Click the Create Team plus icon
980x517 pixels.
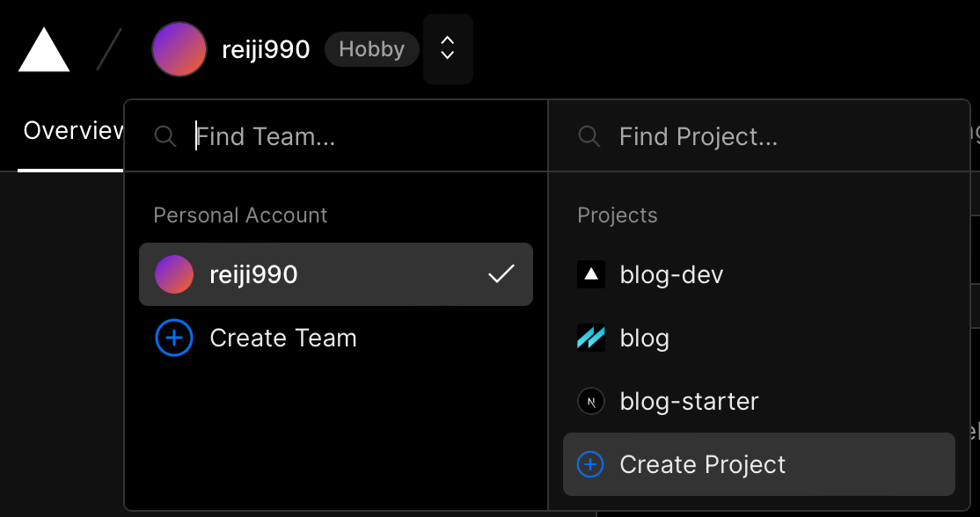click(x=174, y=338)
